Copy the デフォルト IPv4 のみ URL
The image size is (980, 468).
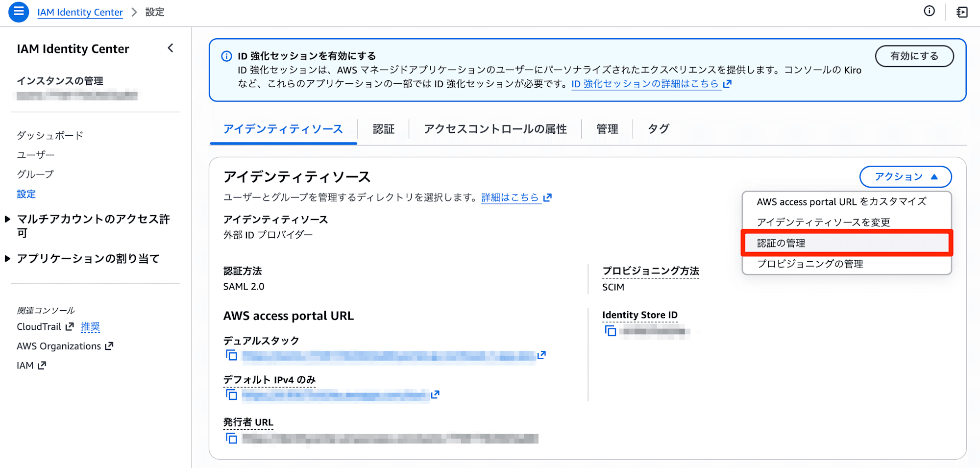pos(231,394)
